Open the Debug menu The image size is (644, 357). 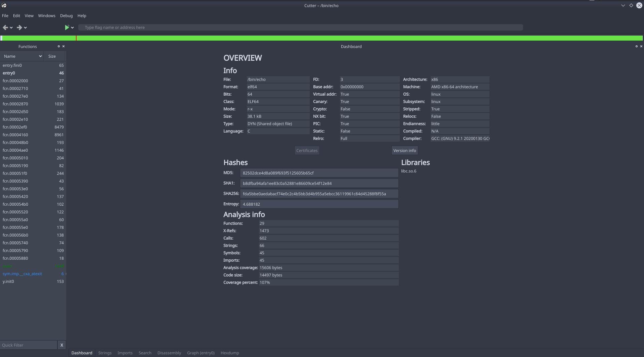click(x=66, y=16)
